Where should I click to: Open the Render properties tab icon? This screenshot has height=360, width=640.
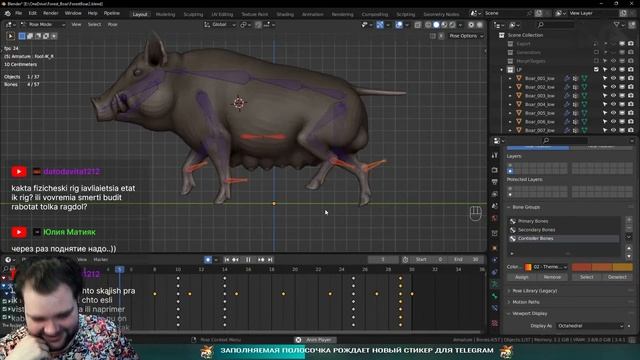(x=495, y=170)
